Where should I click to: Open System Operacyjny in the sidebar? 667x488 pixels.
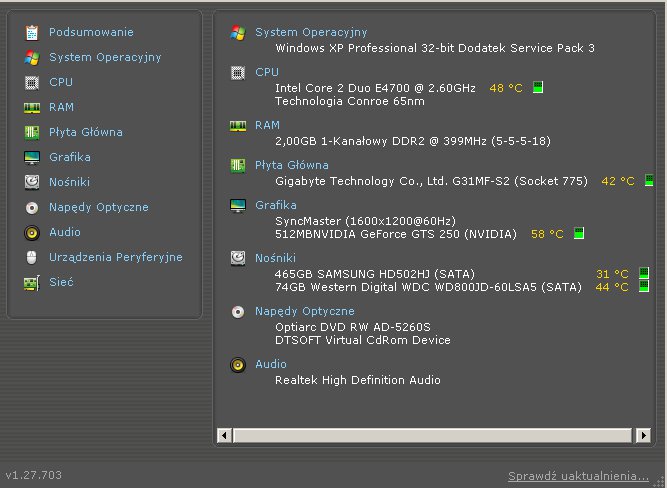click(105, 57)
